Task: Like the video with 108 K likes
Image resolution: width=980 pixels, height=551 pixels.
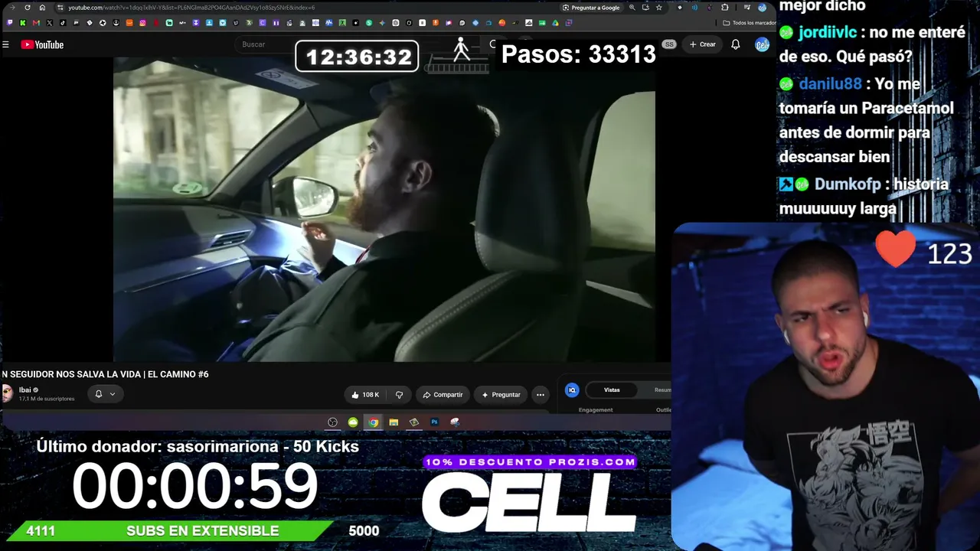Action: pyautogui.click(x=365, y=395)
